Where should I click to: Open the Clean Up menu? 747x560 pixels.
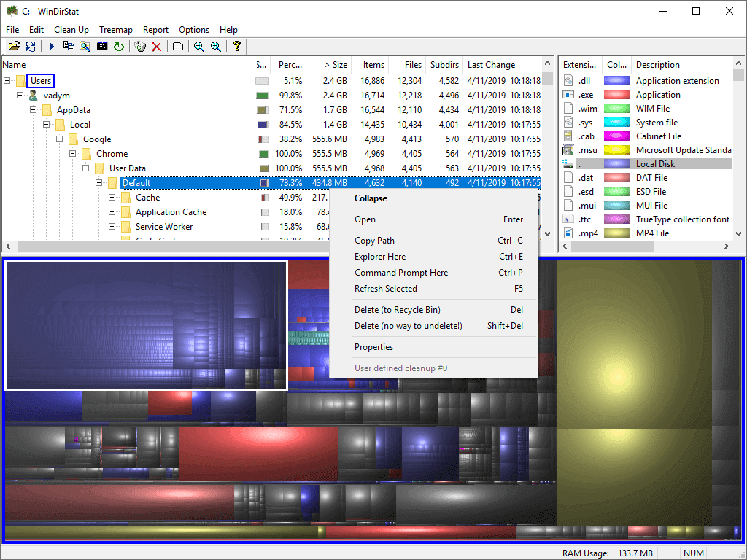71,29
